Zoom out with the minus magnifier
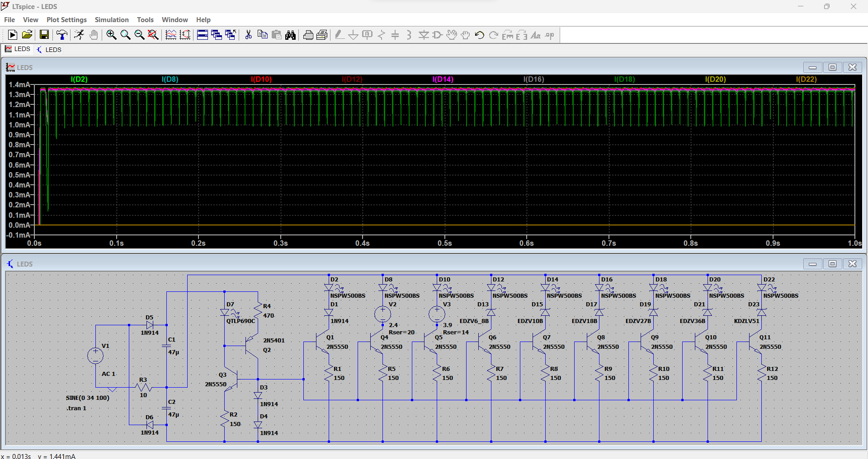The width and height of the screenshot is (868, 459). [139, 35]
